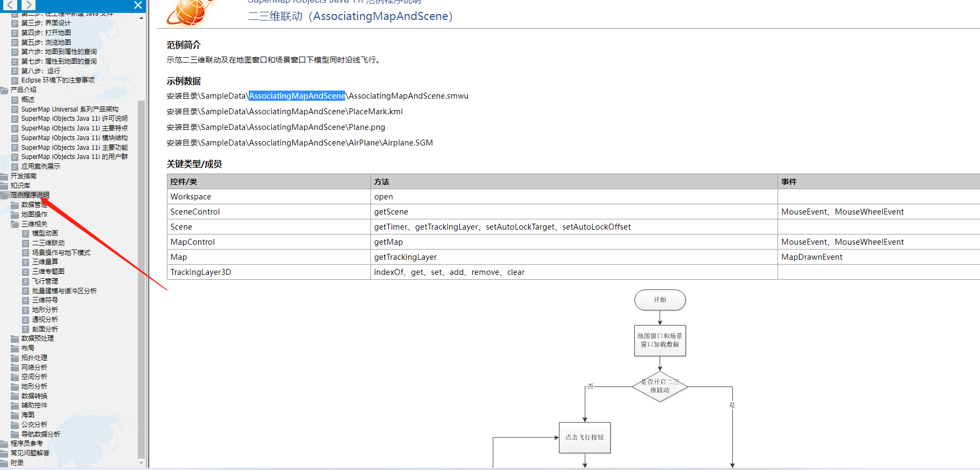Image resolution: width=980 pixels, height=470 pixels.
Task: Select 三维专题图 in the tree
Action: tap(48, 272)
